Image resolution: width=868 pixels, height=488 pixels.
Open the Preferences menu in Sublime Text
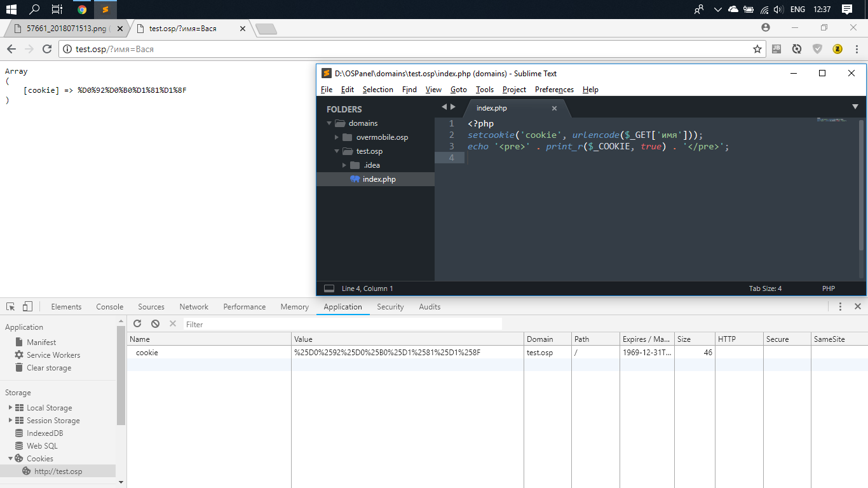click(x=554, y=90)
